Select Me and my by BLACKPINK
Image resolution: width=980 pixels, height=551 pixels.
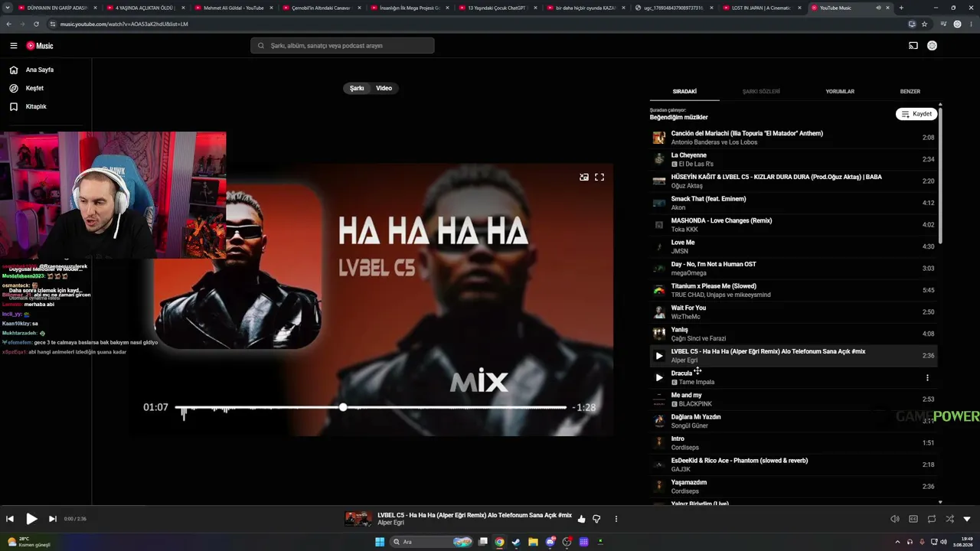pyautogui.click(x=793, y=399)
